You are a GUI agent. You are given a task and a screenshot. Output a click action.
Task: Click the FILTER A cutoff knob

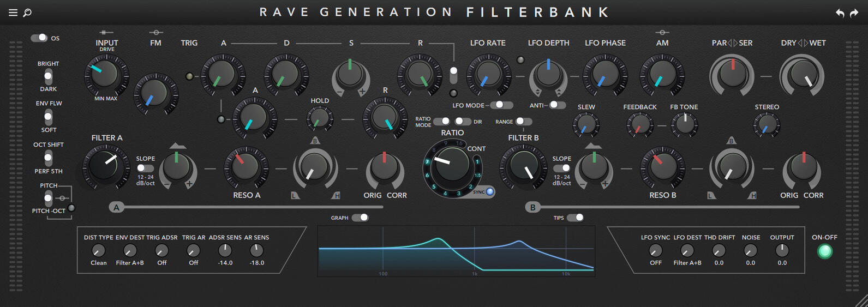(x=105, y=166)
